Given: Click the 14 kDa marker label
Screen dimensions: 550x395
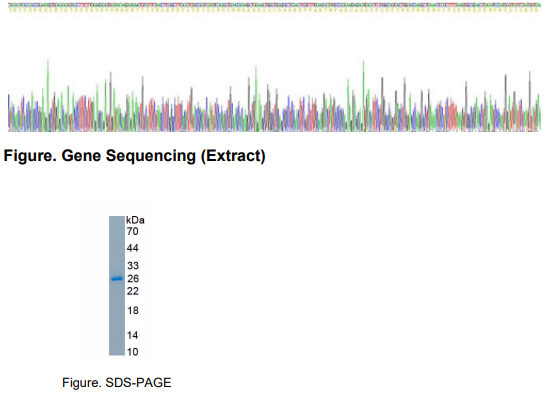Looking at the screenshot, I should (132, 335).
